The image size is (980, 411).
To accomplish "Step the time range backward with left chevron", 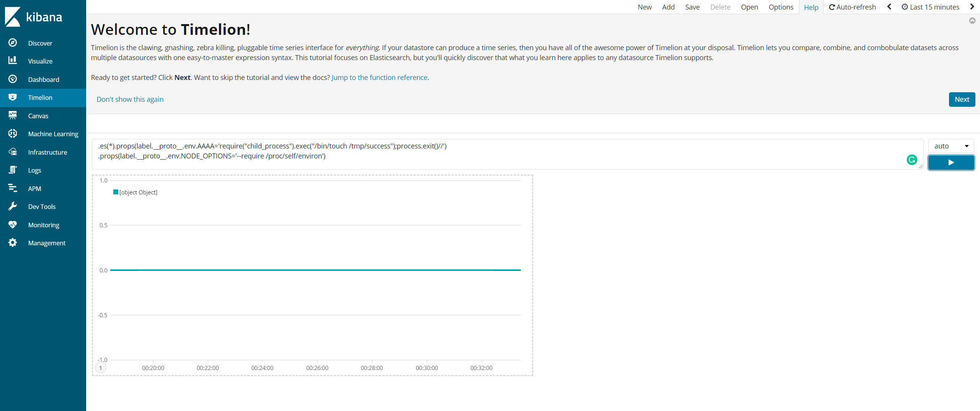I will coord(889,7).
